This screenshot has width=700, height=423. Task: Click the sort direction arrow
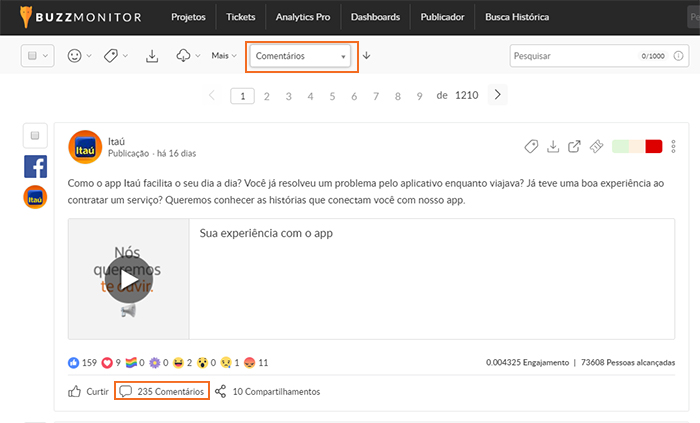(x=366, y=56)
